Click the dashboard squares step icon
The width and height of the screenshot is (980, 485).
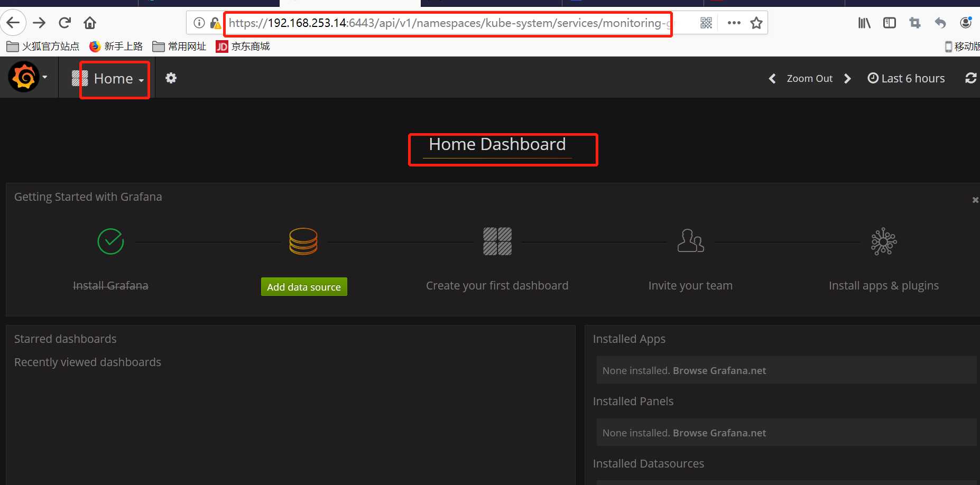(x=497, y=241)
